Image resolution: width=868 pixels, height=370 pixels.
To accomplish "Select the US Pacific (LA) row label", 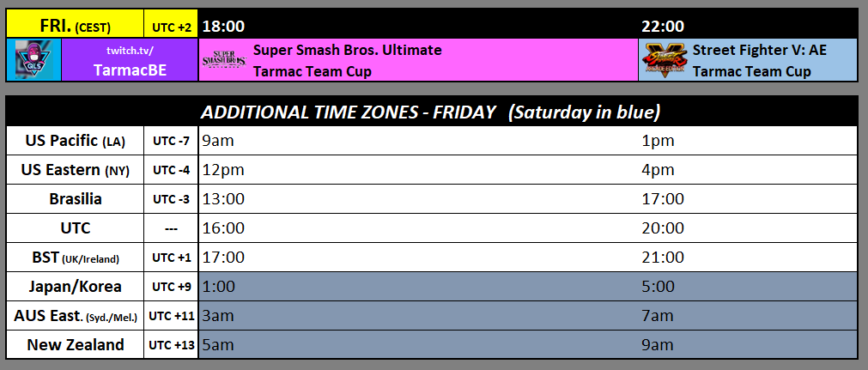I will coord(75,142).
